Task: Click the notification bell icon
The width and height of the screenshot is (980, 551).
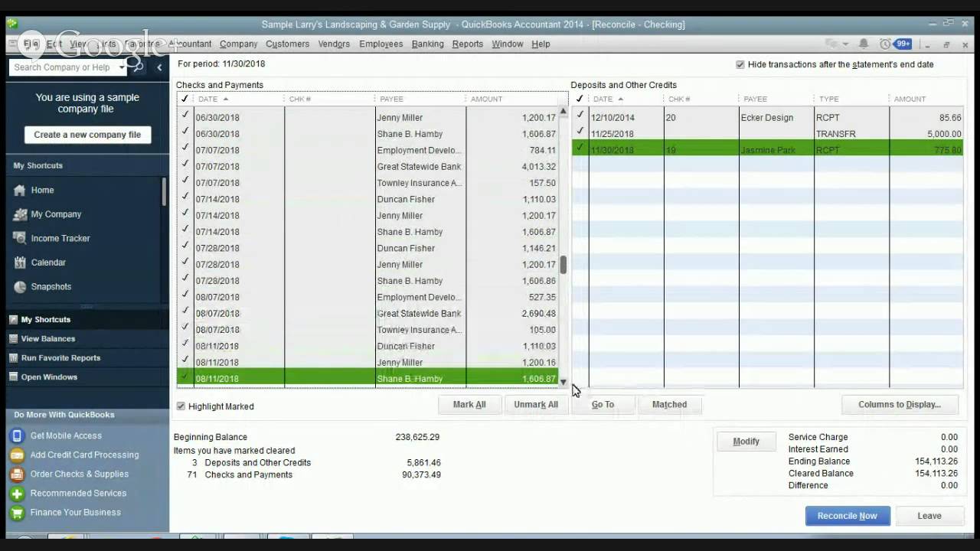Action: coord(864,44)
